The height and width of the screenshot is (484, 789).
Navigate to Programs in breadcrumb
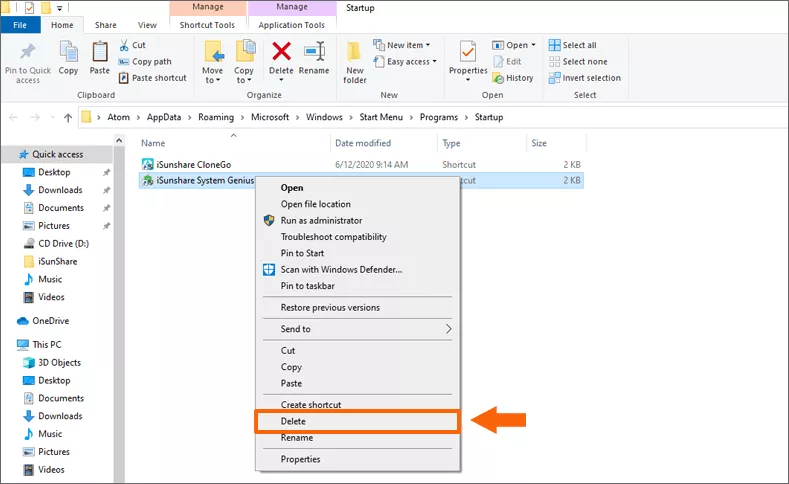[x=439, y=117]
